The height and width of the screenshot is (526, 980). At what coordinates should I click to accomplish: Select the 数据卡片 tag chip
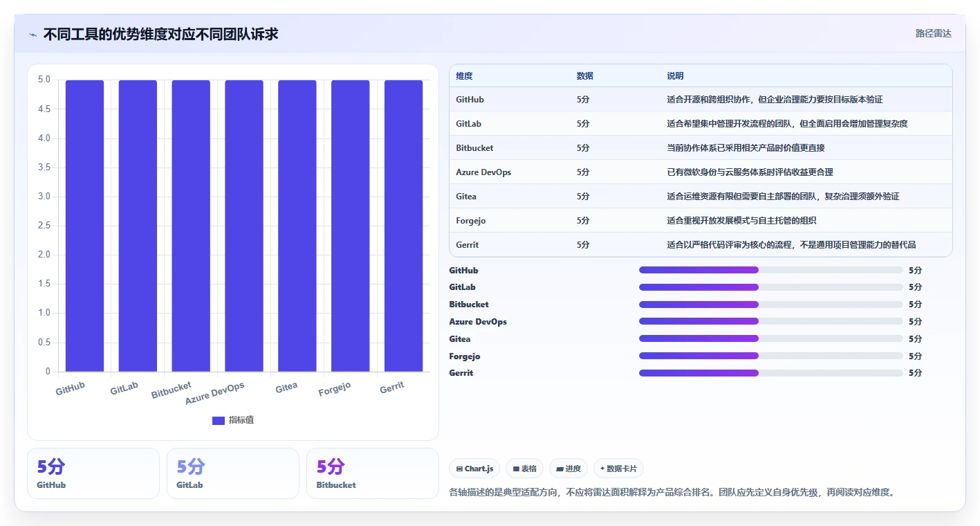pos(619,469)
